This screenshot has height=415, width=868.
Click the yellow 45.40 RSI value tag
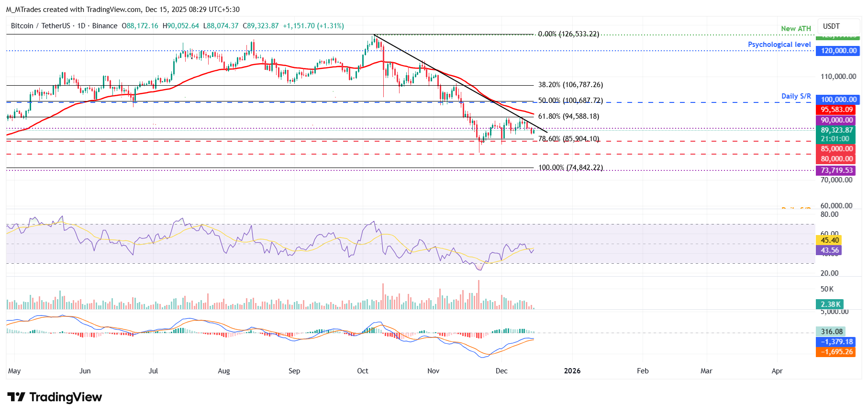pos(829,240)
